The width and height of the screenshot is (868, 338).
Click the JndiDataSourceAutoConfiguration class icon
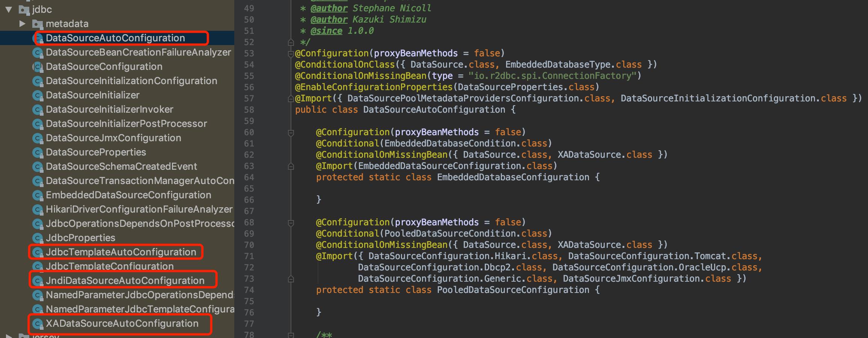tap(38, 281)
